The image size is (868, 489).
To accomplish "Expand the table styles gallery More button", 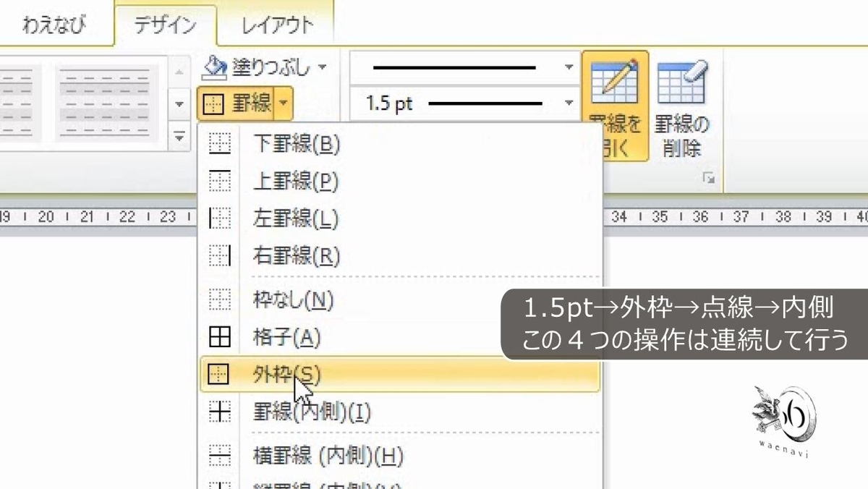I will 179,136.
